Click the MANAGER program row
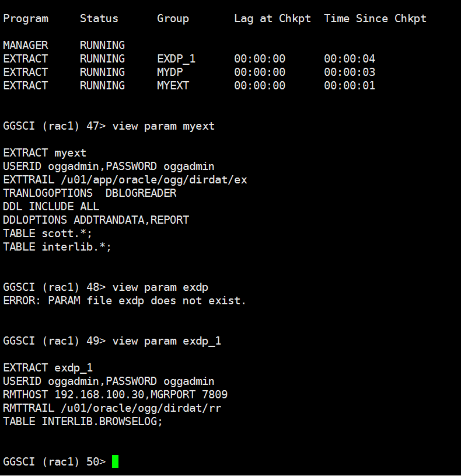Screen dimensions: 461x476 pyautogui.click(x=26, y=45)
